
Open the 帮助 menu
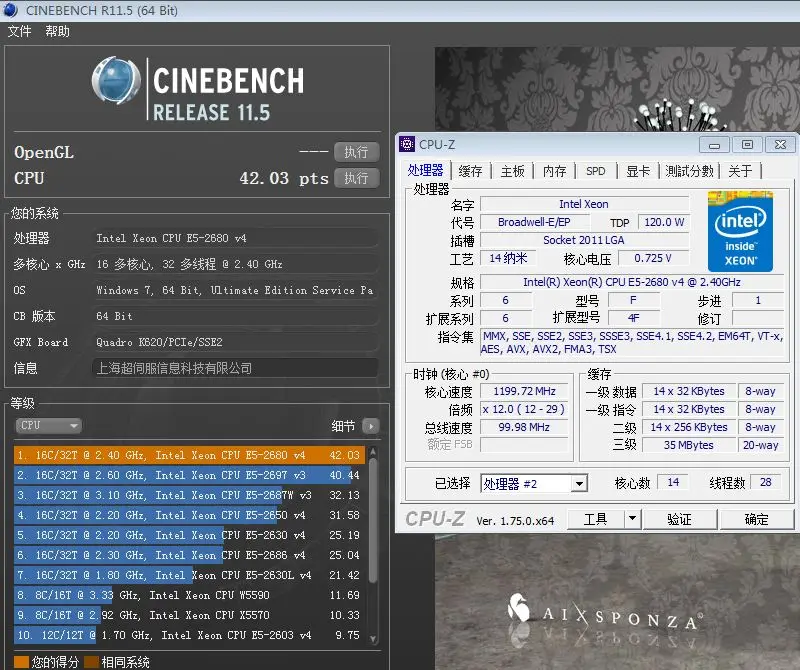tap(58, 32)
